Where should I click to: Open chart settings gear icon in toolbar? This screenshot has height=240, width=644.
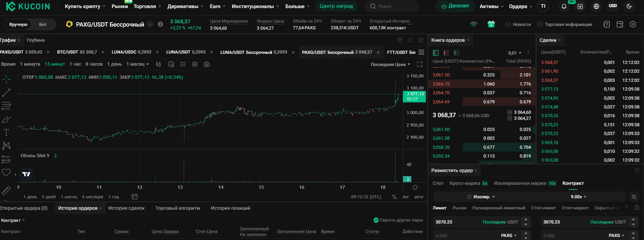tap(195, 64)
